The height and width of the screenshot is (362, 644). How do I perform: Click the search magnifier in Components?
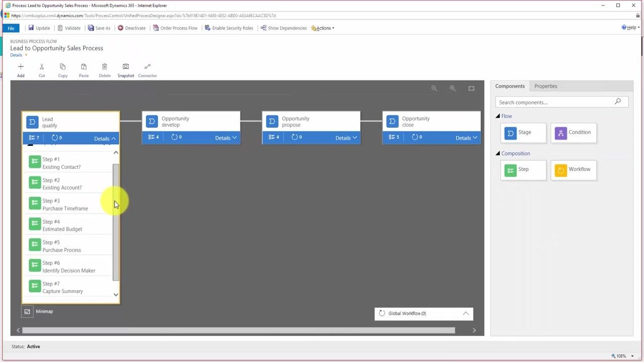(618, 102)
